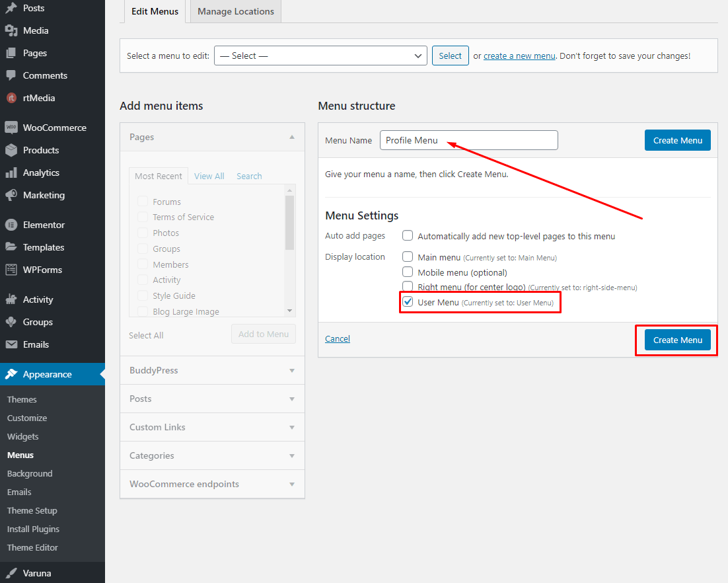
Task: Click the pages list scroll-up arrow
Action: click(x=290, y=190)
